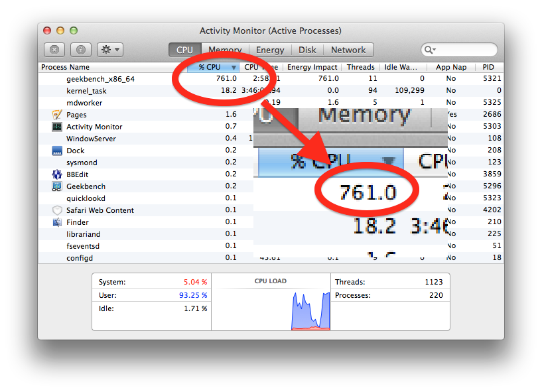Screen dimensions: 542x392
Task: Open the gear action menu
Action: point(110,50)
